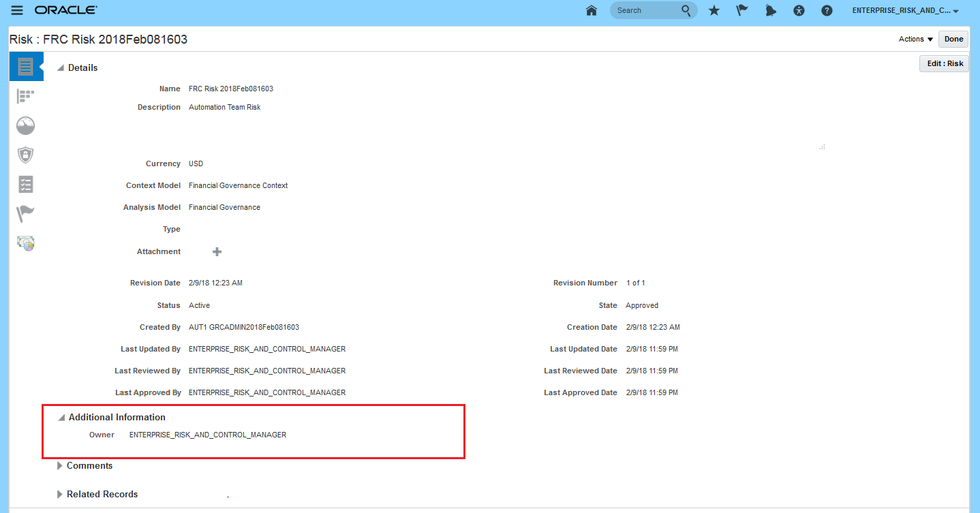
Task: Select the hierarchy chart icon in the sidebar
Action: (x=25, y=95)
